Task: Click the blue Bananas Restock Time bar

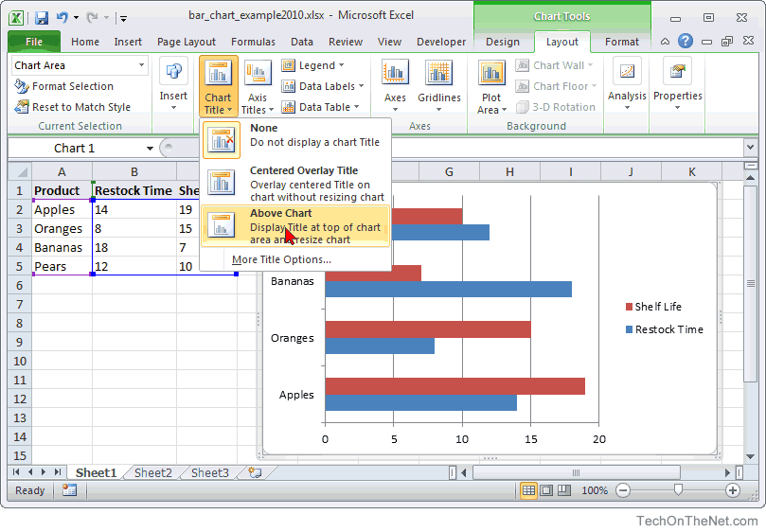Action: pos(449,290)
